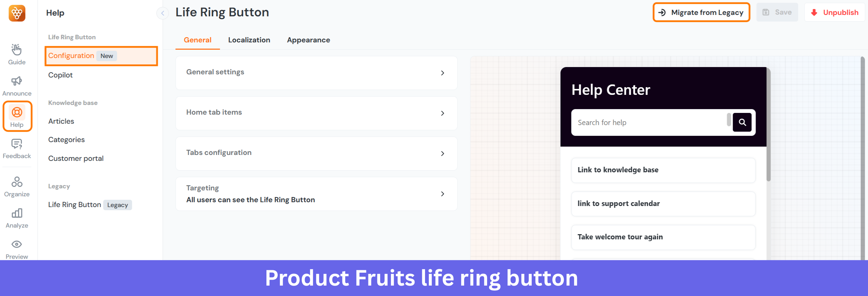Screen dimensions: 868x296
Task: Open the Analyze charts icon
Action: coord(16,213)
